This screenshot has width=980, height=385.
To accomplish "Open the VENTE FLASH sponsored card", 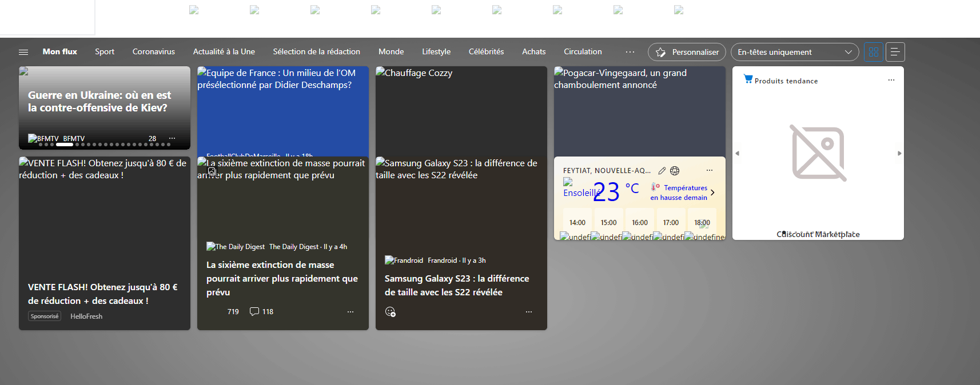I will coord(105,243).
